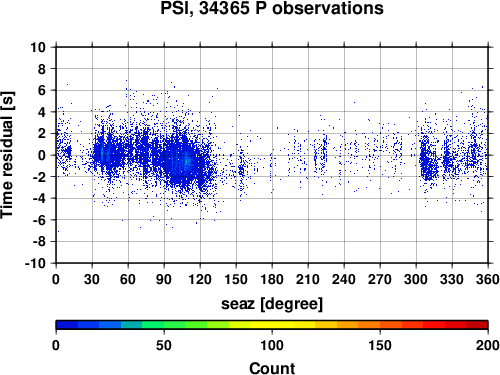
Task: Click the colorbar tick label 50
Action: [164, 345]
